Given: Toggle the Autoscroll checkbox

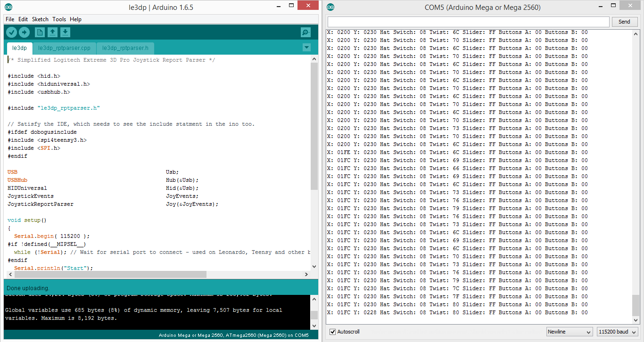Looking at the screenshot, I should [333, 332].
